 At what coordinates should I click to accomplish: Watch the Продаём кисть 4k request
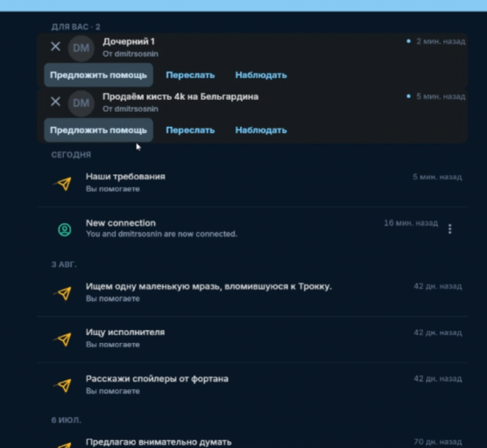(x=261, y=130)
